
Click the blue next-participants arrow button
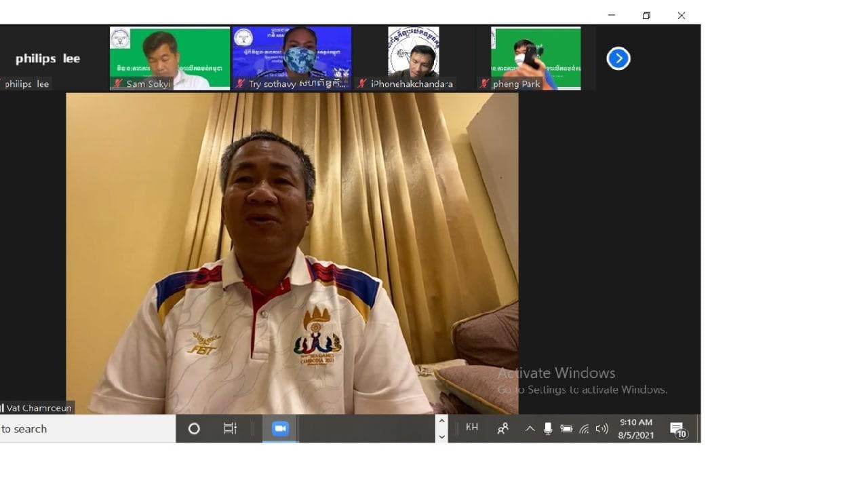pos(618,58)
